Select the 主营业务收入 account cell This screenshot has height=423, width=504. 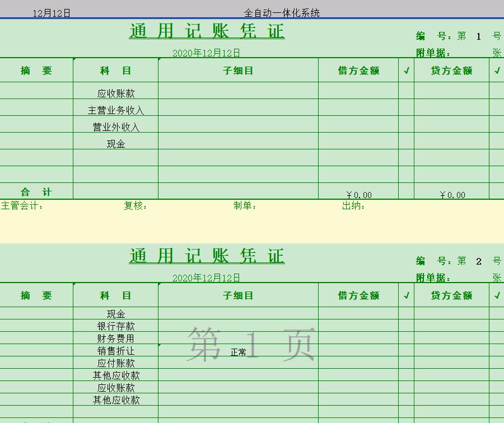[x=115, y=110]
